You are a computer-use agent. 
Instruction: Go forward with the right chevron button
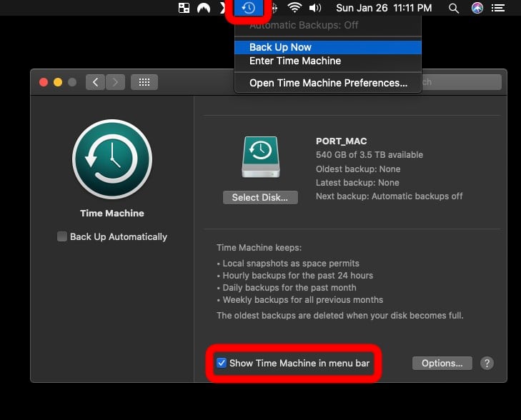point(115,82)
